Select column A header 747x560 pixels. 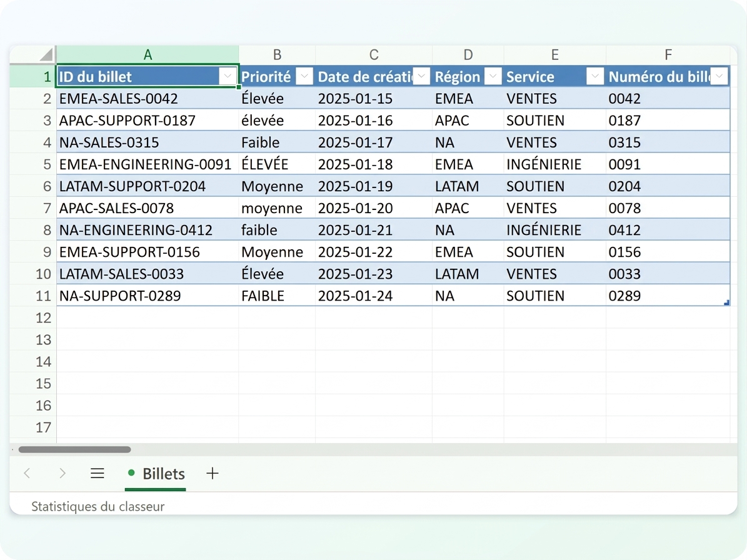click(148, 55)
